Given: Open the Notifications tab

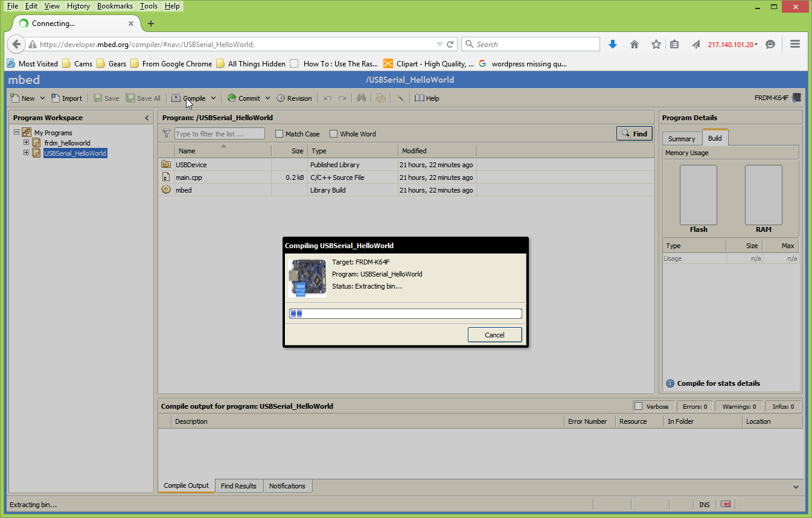Looking at the screenshot, I should (287, 485).
